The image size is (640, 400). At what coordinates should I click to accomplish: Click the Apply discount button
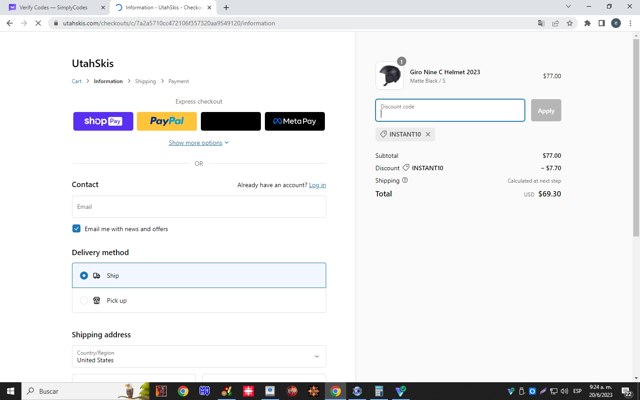[546, 110]
